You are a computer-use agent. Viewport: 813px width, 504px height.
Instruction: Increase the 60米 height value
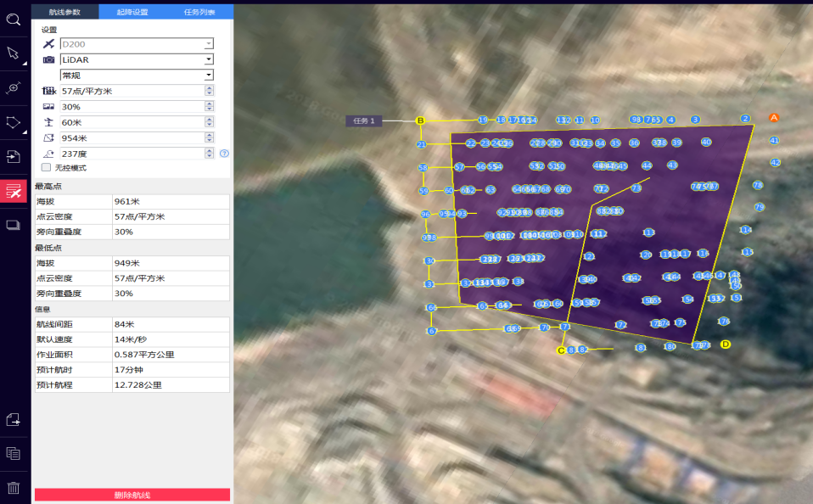pyautogui.click(x=209, y=120)
